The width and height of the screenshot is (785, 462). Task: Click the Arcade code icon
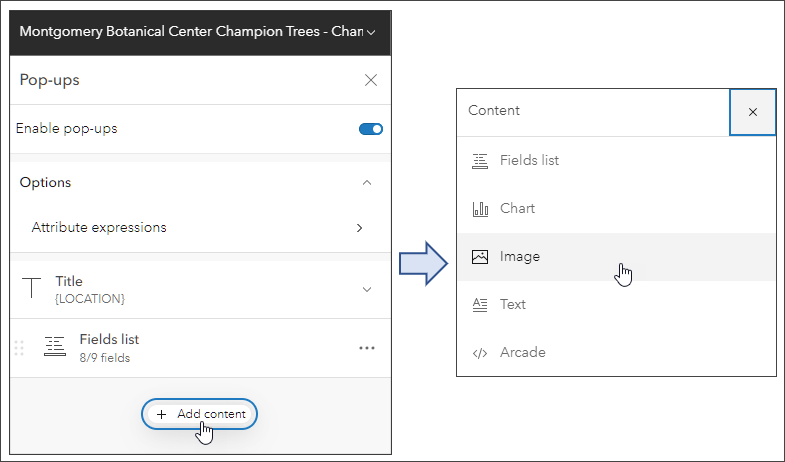(480, 353)
